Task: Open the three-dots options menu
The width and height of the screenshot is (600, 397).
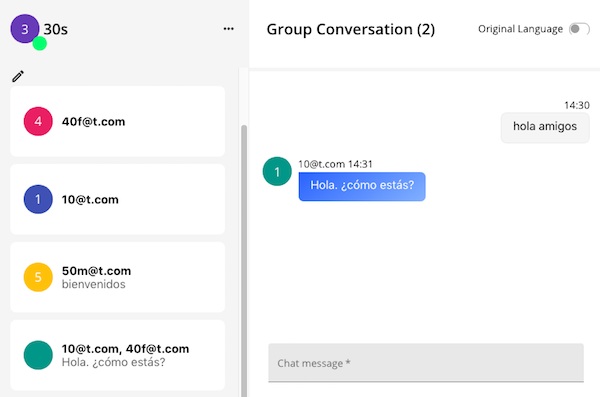Action: (x=228, y=29)
